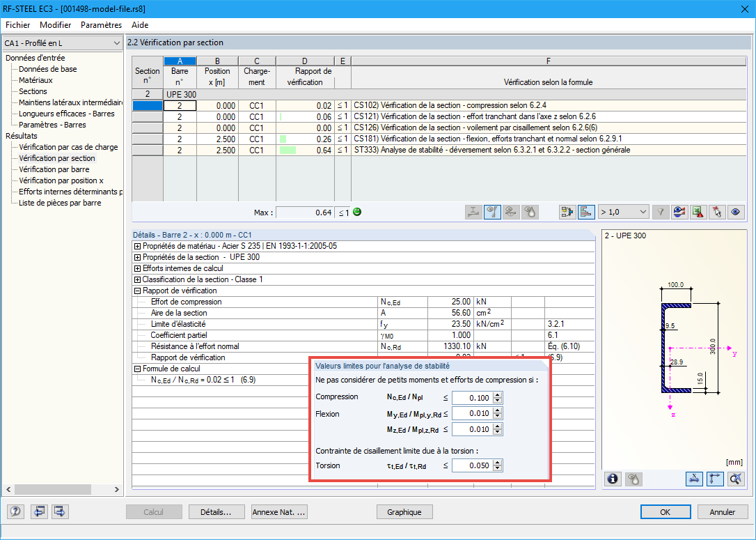Confirm with the OK button
756x540 pixels.
666,512
